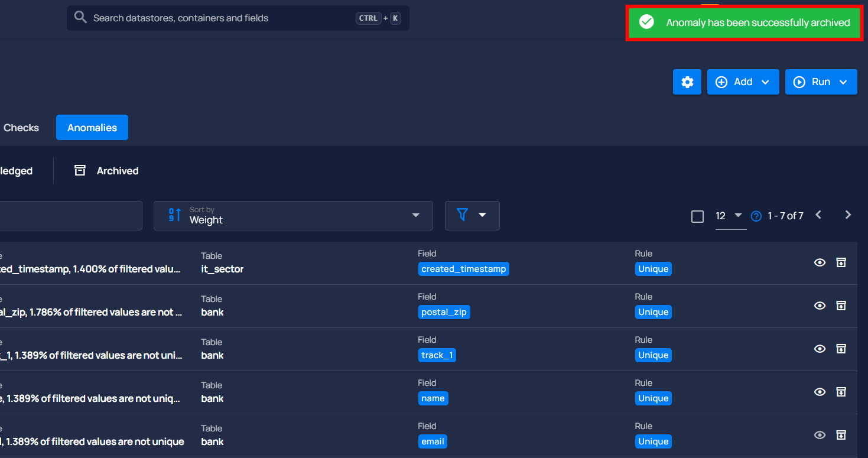Archive the name field anomaly
This screenshot has width=868, height=458.
pyautogui.click(x=841, y=392)
